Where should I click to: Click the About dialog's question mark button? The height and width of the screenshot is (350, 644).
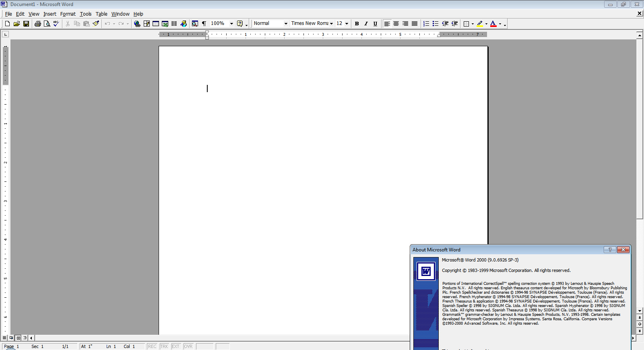[x=610, y=250]
